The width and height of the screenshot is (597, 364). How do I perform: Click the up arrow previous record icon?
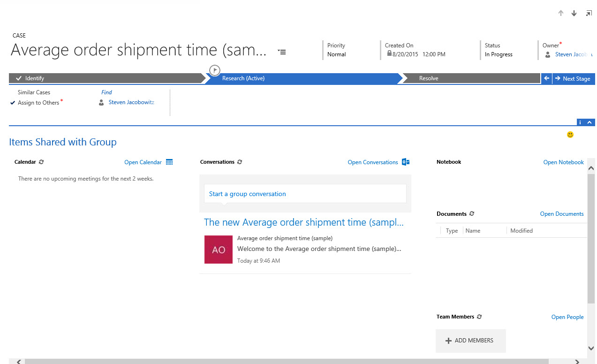click(x=560, y=14)
